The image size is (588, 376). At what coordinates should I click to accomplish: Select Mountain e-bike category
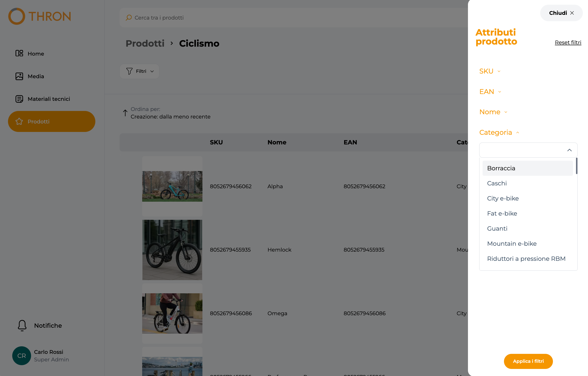(x=528, y=244)
